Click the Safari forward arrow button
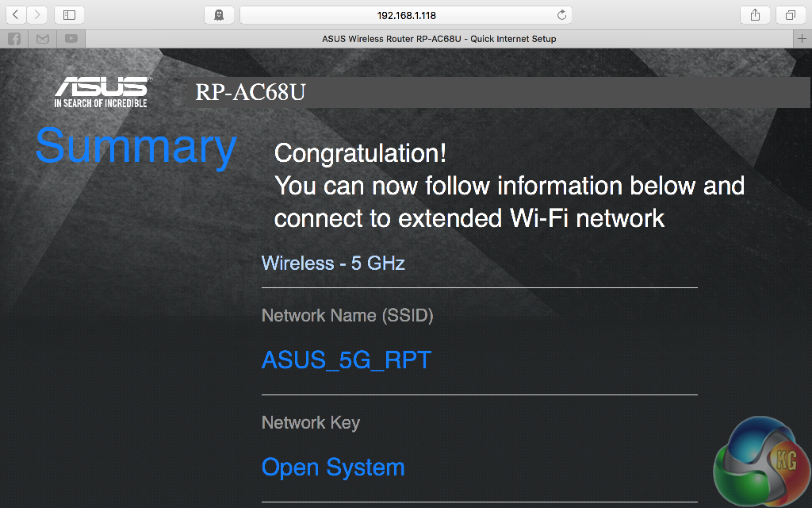 (37, 15)
